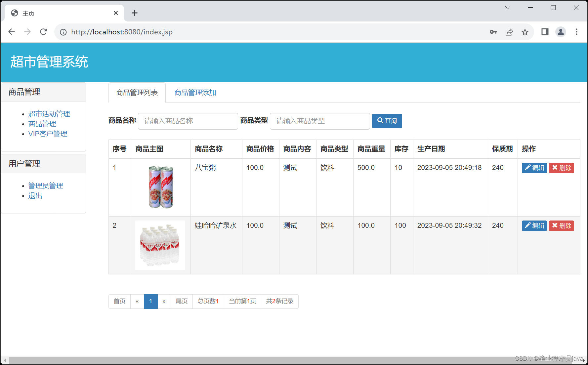
Task: Click the address bar URL
Action: 122,32
